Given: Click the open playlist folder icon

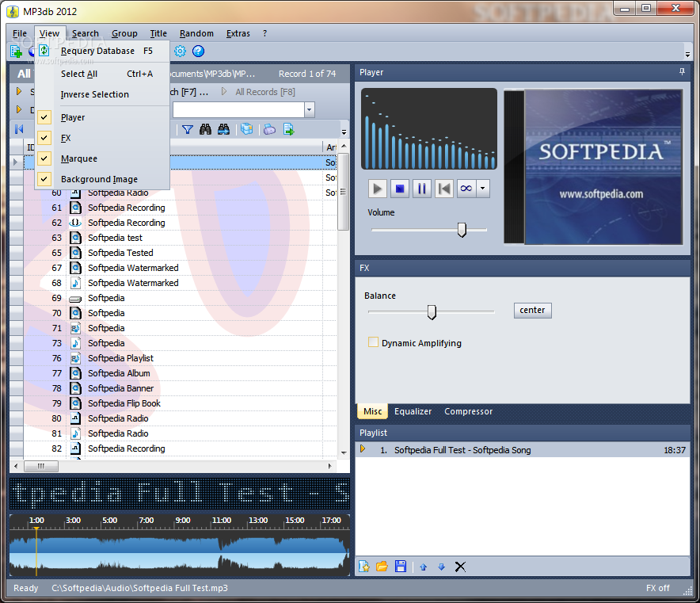Looking at the screenshot, I should (x=382, y=567).
